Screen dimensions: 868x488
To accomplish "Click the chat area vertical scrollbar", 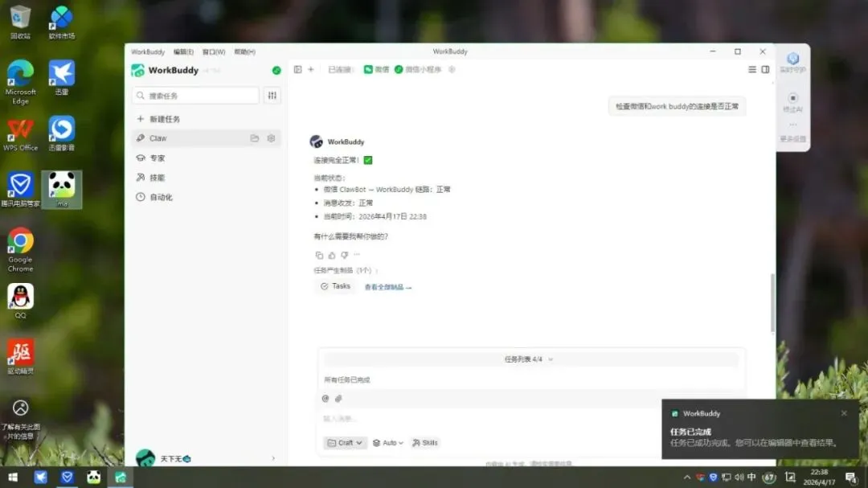I will (x=772, y=302).
